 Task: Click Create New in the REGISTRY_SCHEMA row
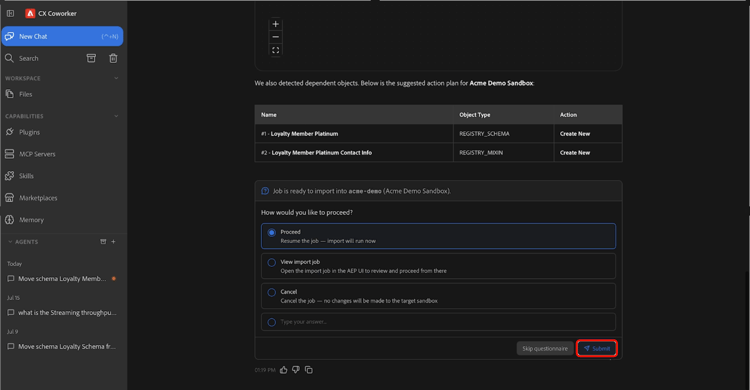coord(575,134)
